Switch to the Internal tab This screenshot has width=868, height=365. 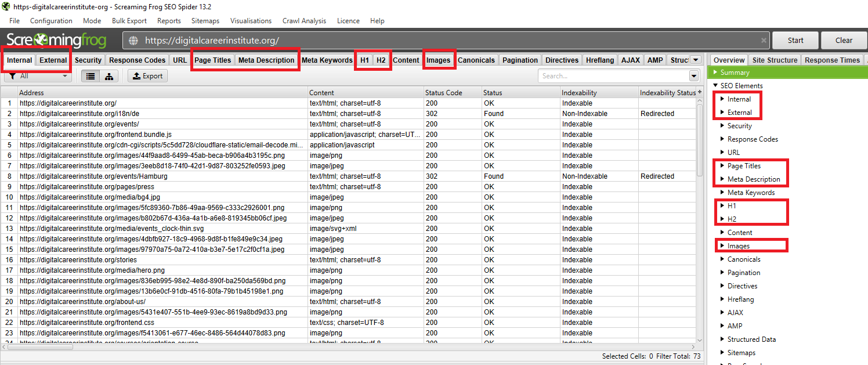click(20, 60)
